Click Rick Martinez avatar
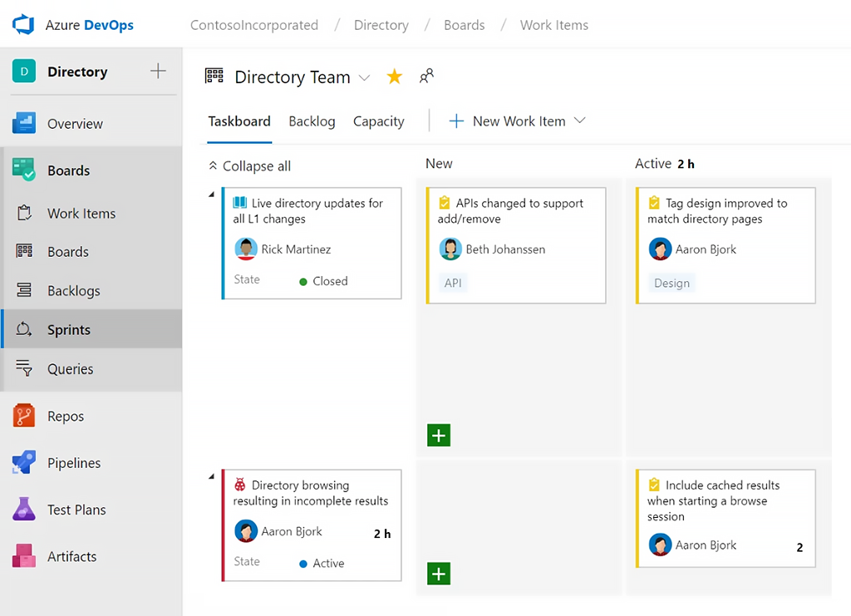This screenshot has height=616, width=851. [246, 249]
